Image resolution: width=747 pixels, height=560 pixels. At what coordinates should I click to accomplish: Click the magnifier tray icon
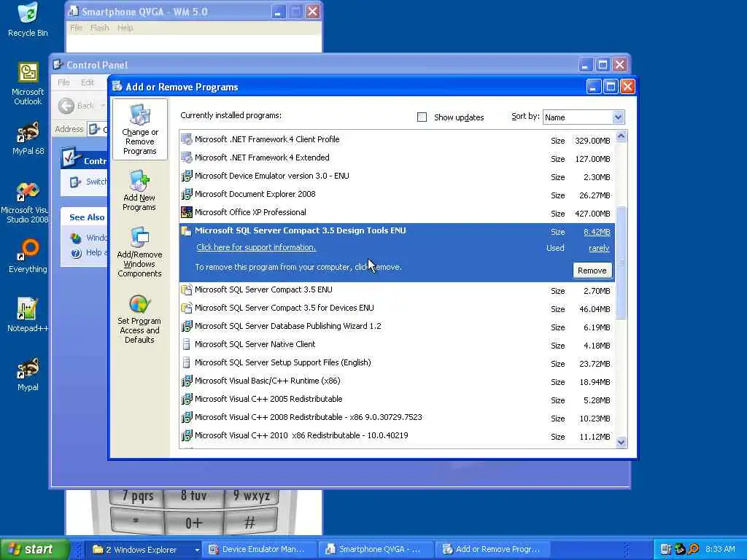tap(694, 549)
